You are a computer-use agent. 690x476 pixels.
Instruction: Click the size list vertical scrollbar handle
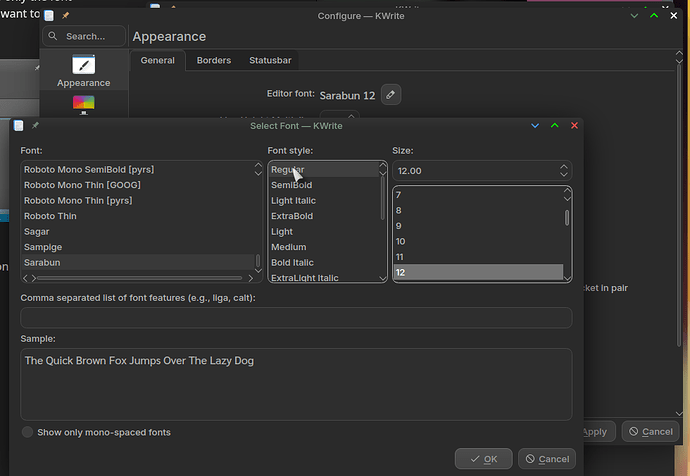pos(567,218)
